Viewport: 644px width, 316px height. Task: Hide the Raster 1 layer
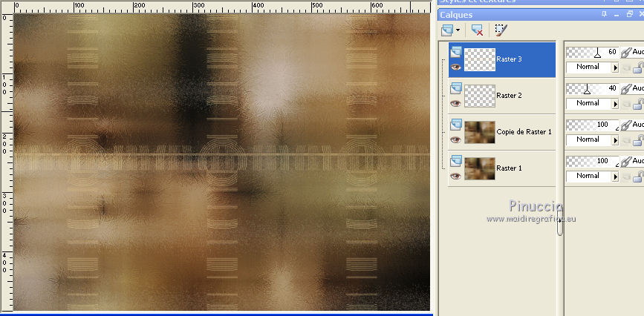[x=455, y=177]
